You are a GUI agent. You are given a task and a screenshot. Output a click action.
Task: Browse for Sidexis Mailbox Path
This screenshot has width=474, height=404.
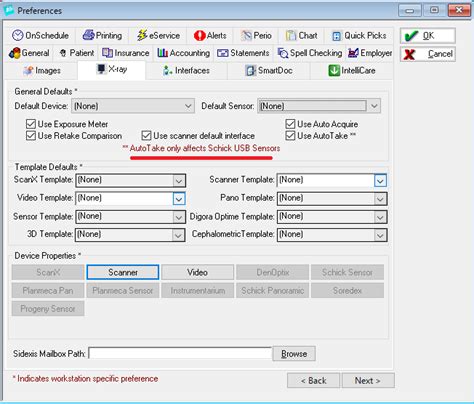pos(294,354)
